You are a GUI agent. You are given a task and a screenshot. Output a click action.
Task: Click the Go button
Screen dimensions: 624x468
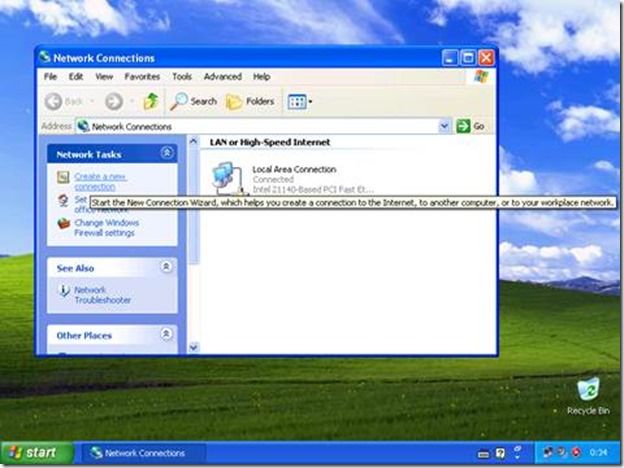coord(470,126)
